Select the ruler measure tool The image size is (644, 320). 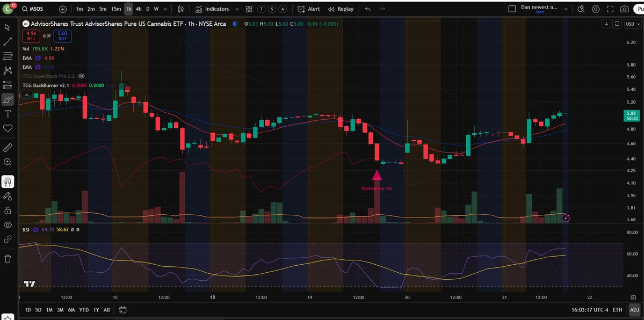(8, 148)
